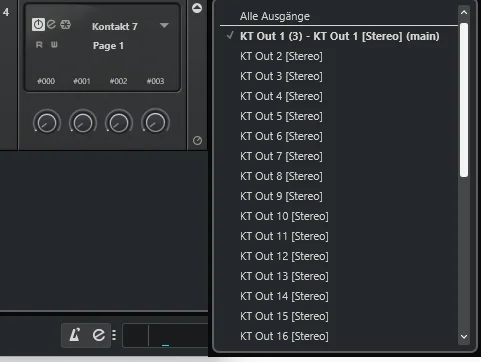
Task: Click the output list scroll up arrow
Action: [464, 13]
